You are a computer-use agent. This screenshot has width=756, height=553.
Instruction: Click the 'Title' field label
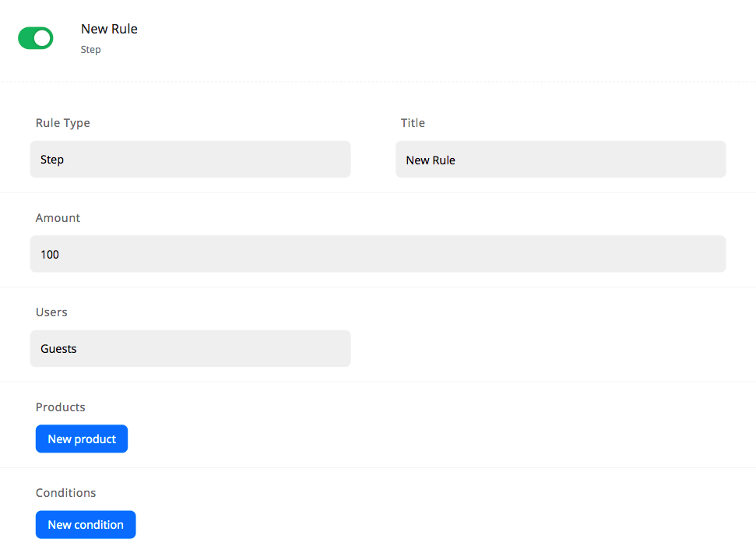coord(413,123)
